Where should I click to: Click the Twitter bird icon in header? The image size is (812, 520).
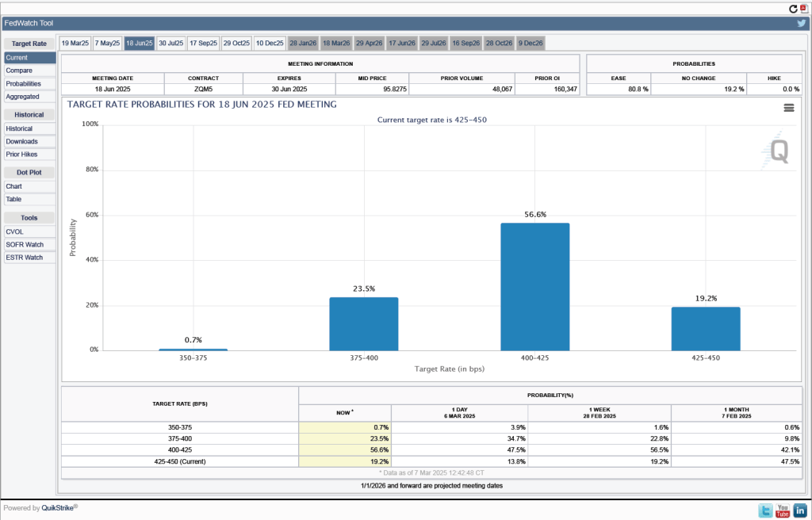tap(801, 23)
